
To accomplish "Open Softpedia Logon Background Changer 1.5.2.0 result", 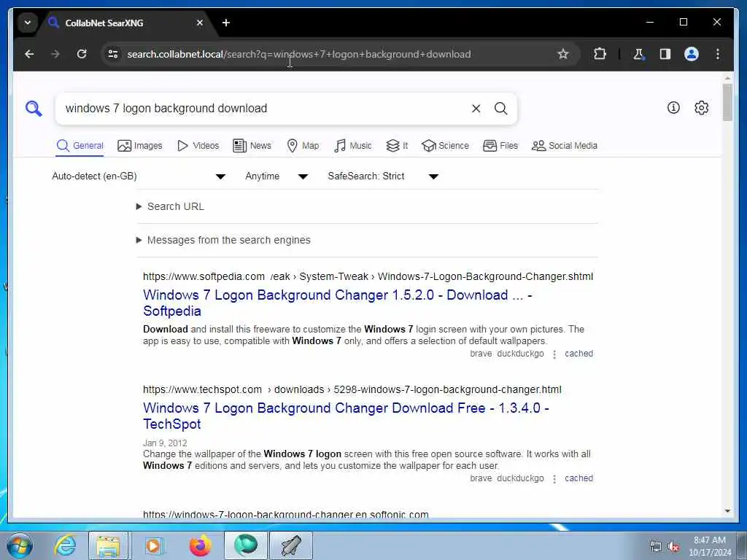I will (337, 303).
